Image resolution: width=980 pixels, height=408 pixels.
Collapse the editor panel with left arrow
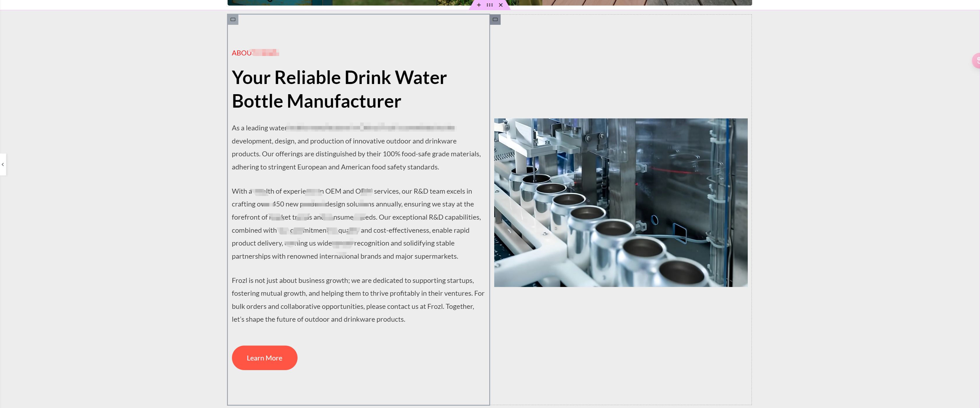point(3,164)
